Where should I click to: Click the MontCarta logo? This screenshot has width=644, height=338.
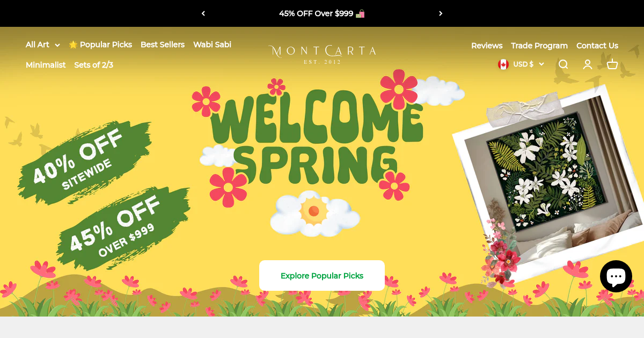322,54
